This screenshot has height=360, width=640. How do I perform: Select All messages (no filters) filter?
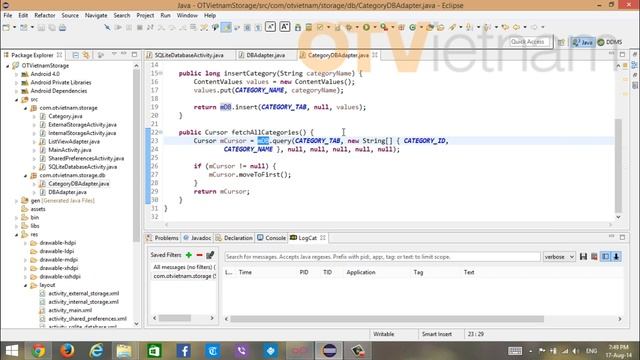click(184, 267)
